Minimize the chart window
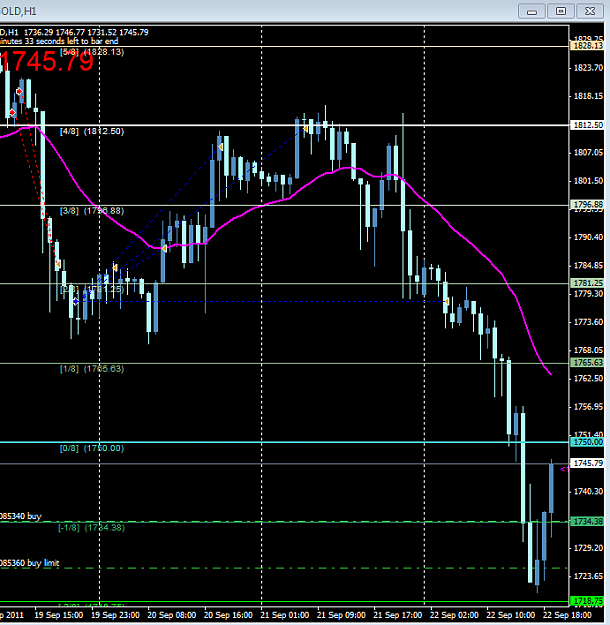This screenshot has height=625, width=610. tap(531, 11)
